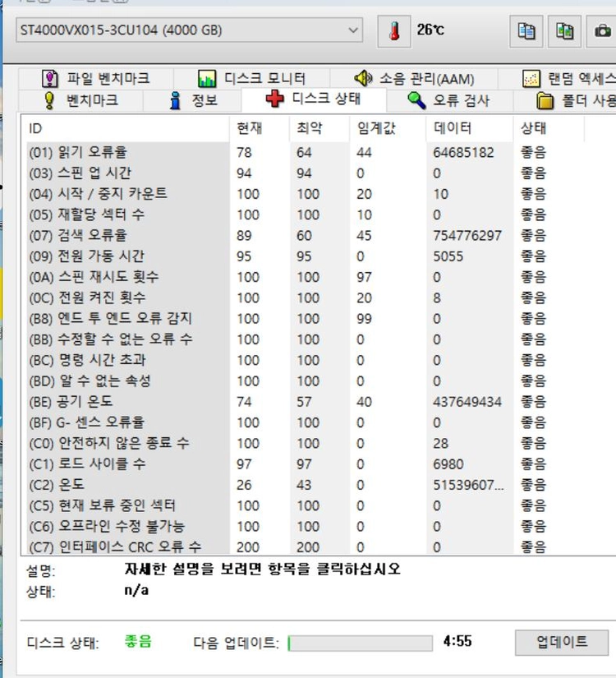The image size is (616, 678).
Task: Select the (C6) 오프라인 수정 불가능 row
Action: pyautogui.click(x=306, y=526)
